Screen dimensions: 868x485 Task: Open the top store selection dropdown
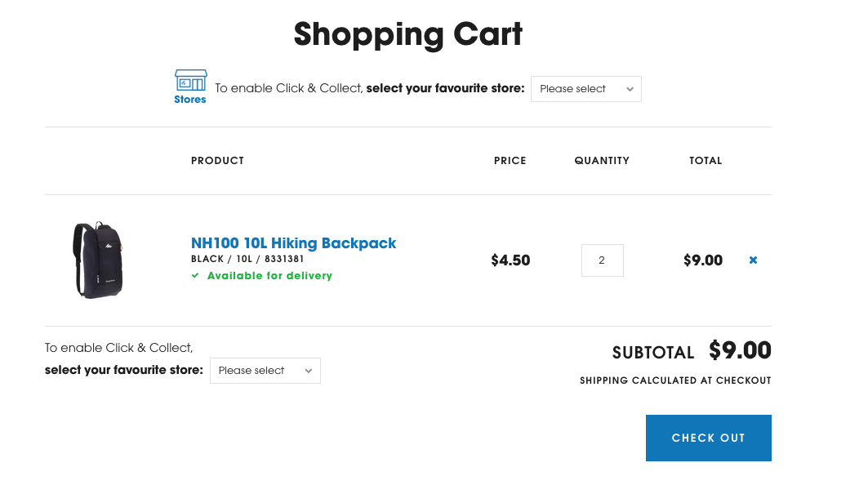pyautogui.click(x=585, y=88)
